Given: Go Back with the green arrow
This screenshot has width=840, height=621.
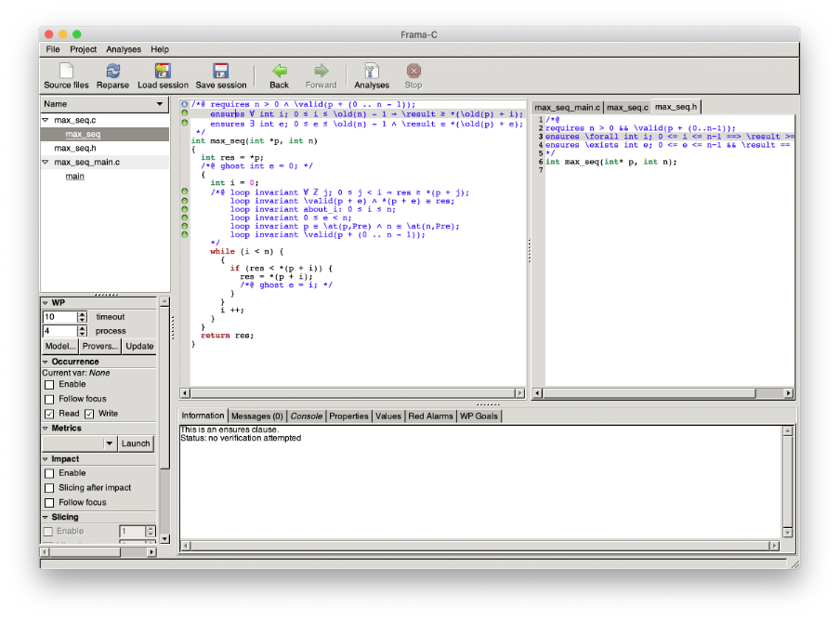Looking at the screenshot, I should coord(279,71).
